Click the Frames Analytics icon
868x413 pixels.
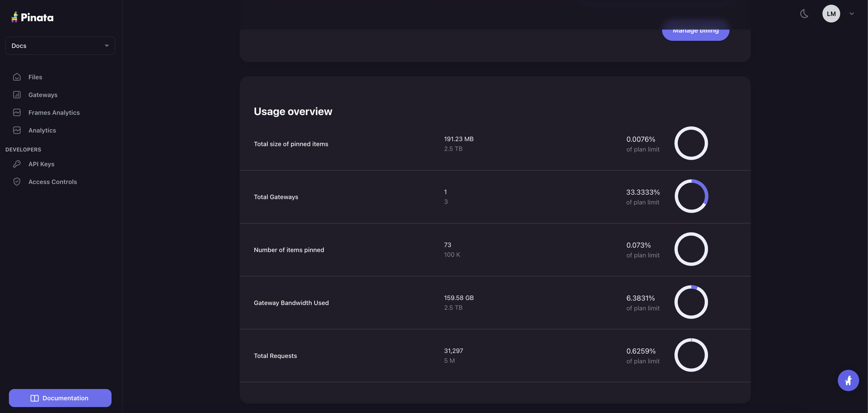[x=17, y=112]
